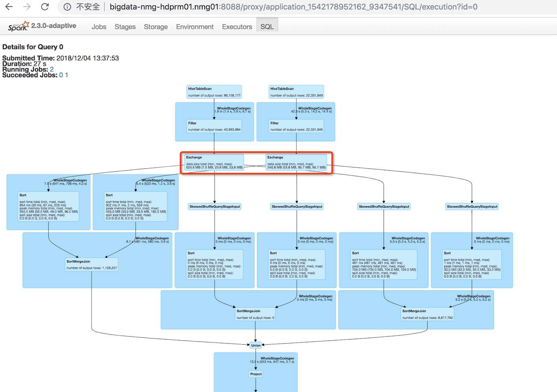Open the Executors tab
The height and width of the screenshot is (392, 557).
(237, 27)
